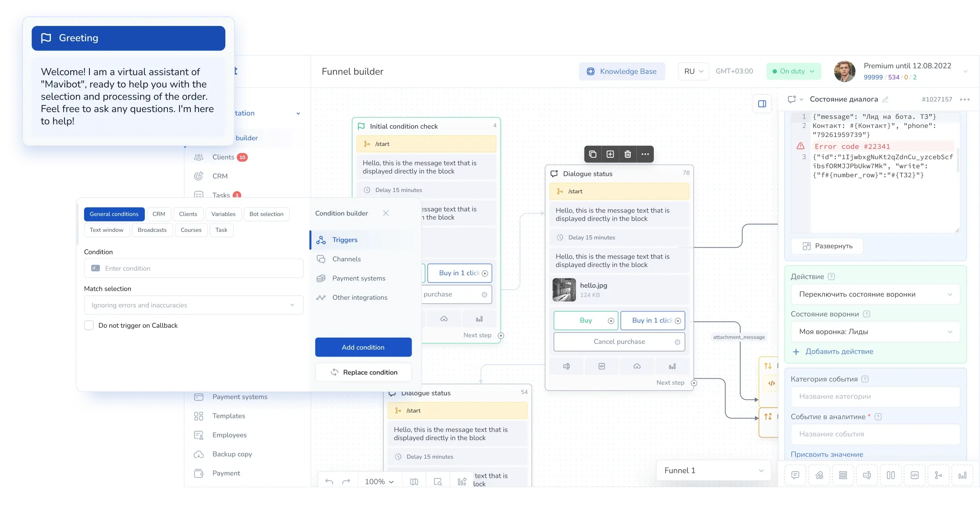Click the hello.jpg image thumbnail
The width and height of the screenshot is (980, 521).
pyautogui.click(x=564, y=290)
